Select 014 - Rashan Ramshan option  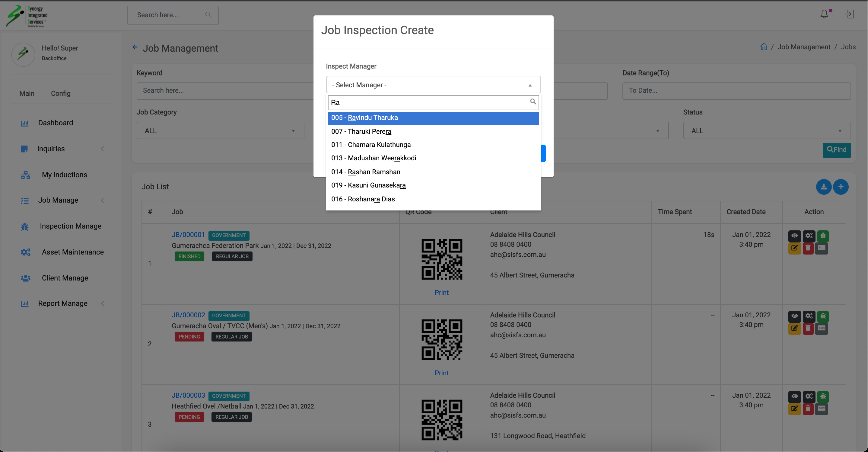coord(366,172)
